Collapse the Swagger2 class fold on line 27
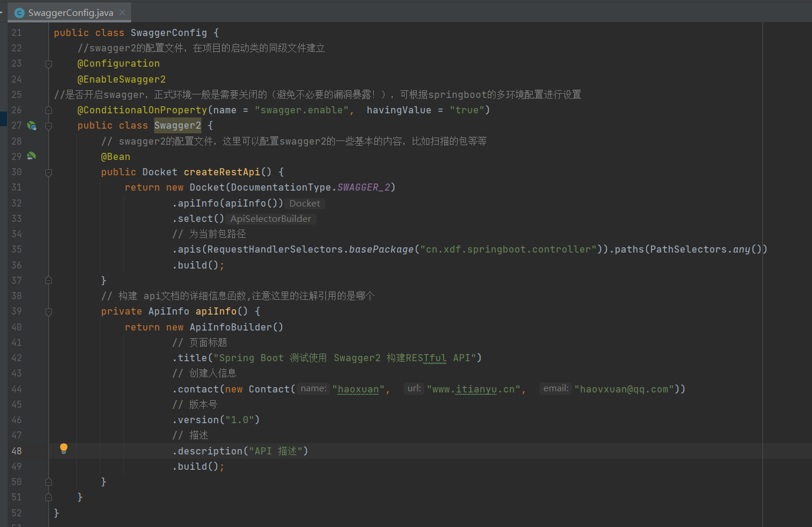The width and height of the screenshot is (812, 527). point(49,126)
